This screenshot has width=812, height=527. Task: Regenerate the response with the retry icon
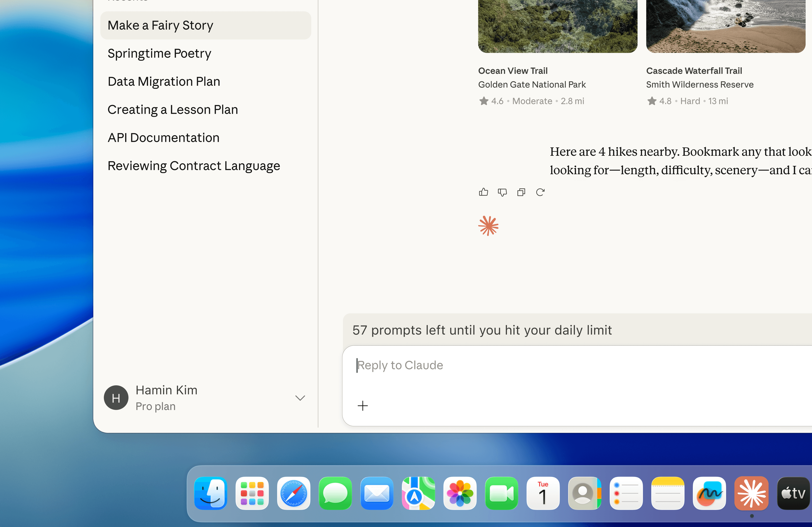[x=540, y=192]
